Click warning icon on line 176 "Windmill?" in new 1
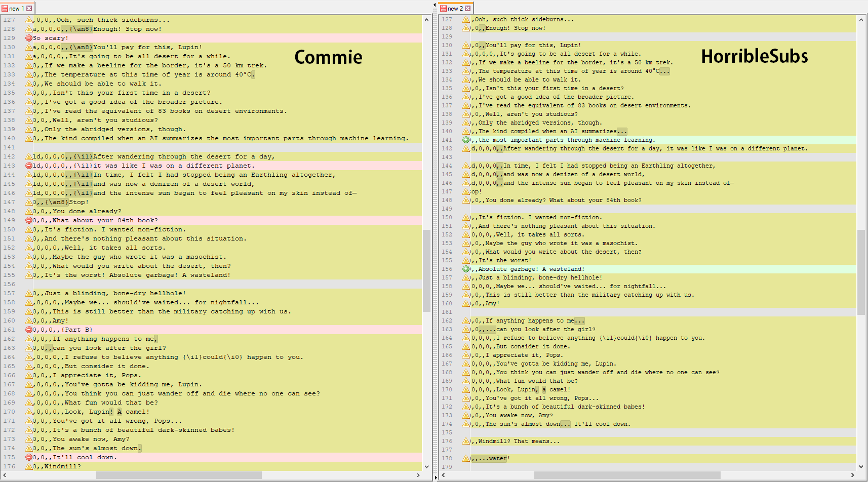Image resolution: width=868 pixels, height=482 pixels. tap(29, 466)
